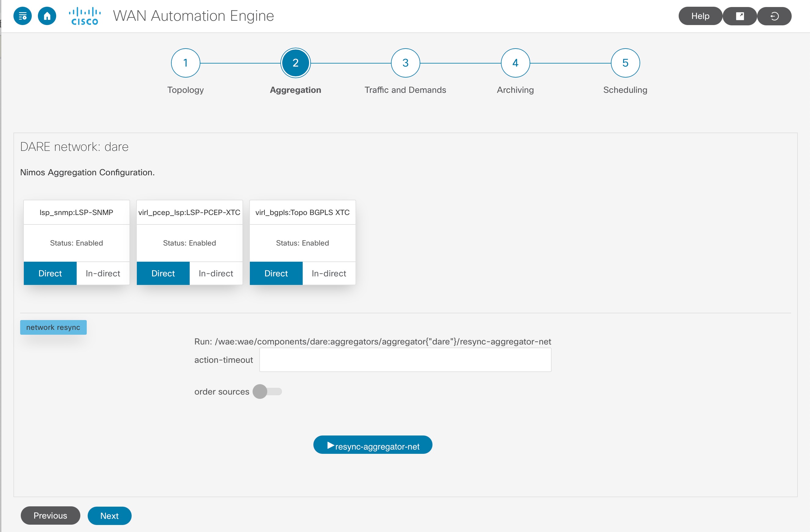Navigate home using the Home icon
Image resolution: width=810 pixels, height=532 pixels.
(48, 16)
